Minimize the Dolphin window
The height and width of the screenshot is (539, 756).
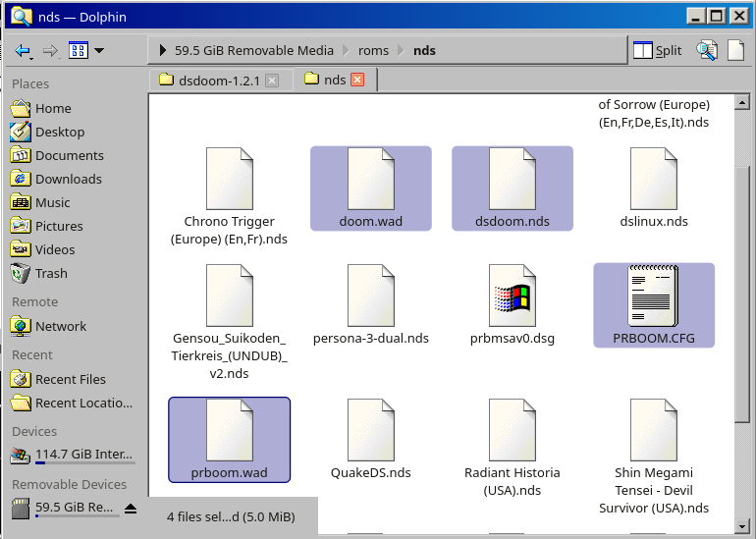tap(696, 17)
